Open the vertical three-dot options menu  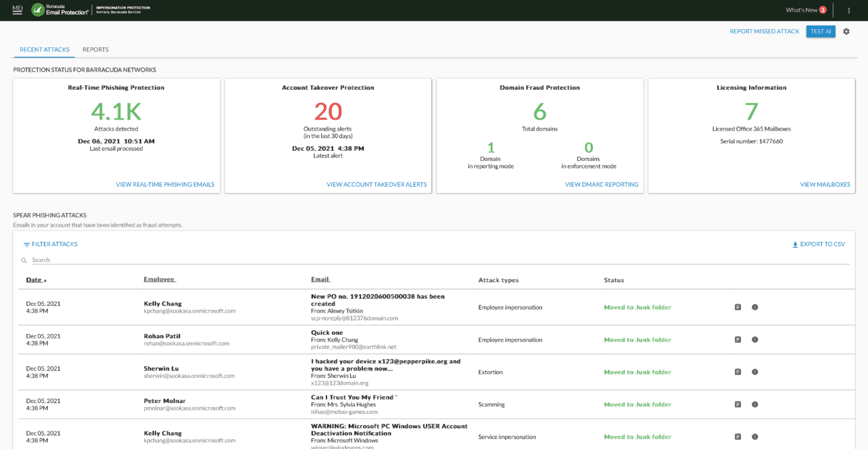pos(849,10)
